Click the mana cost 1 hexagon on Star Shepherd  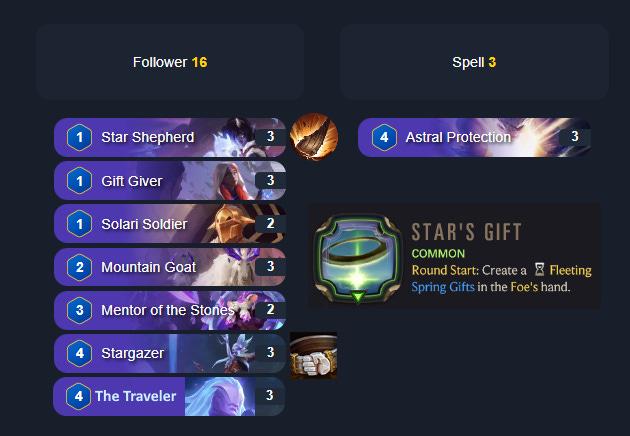(80, 137)
